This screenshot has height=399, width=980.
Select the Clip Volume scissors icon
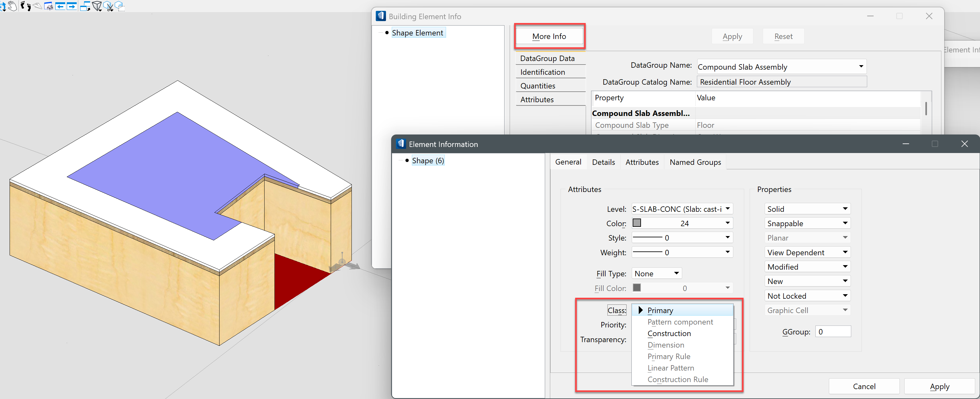[x=108, y=6]
